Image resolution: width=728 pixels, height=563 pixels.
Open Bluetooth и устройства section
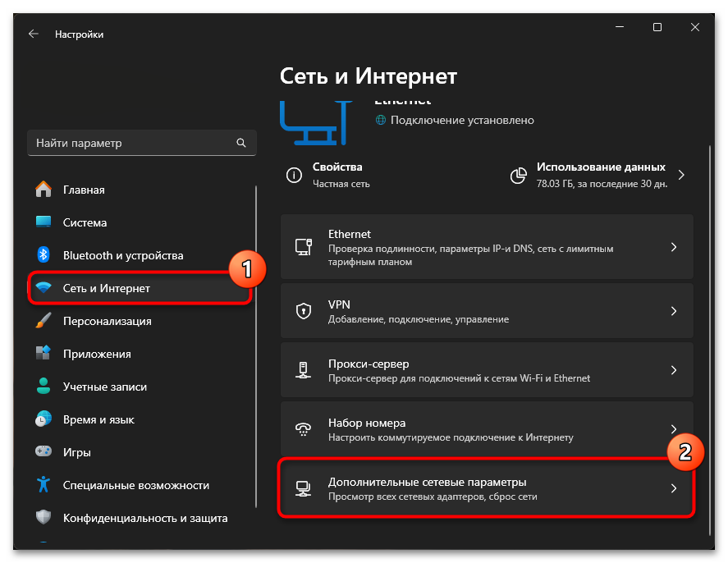[140, 254]
